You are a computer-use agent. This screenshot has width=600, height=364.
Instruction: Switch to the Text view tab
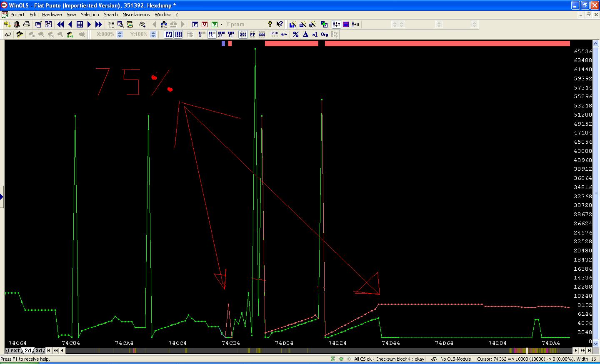(x=13, y=351)
